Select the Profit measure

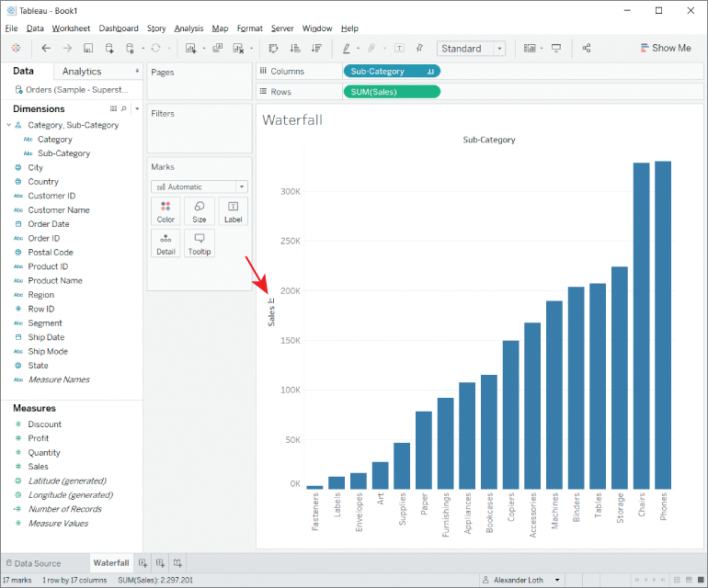pyautogui.click(x=39, y=438)
